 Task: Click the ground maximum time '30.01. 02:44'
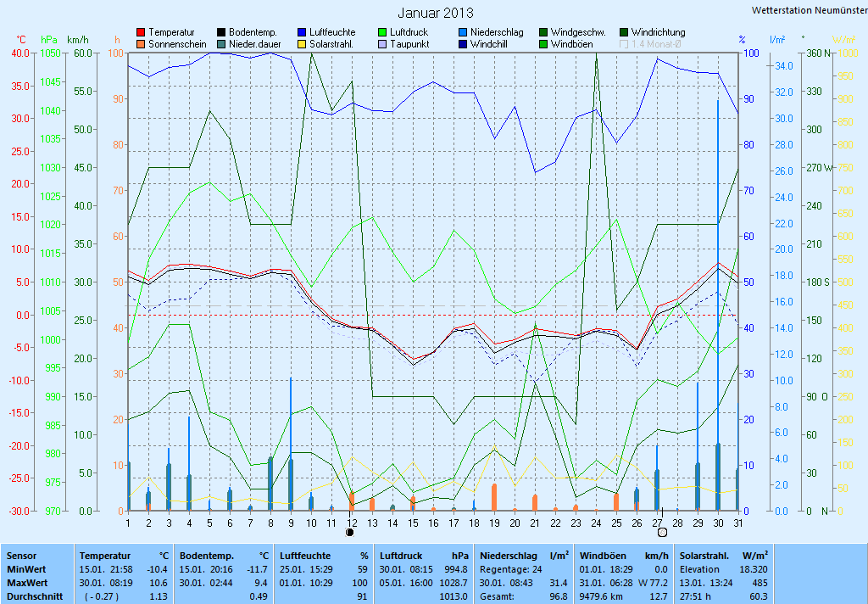click(x=206, y=583)
